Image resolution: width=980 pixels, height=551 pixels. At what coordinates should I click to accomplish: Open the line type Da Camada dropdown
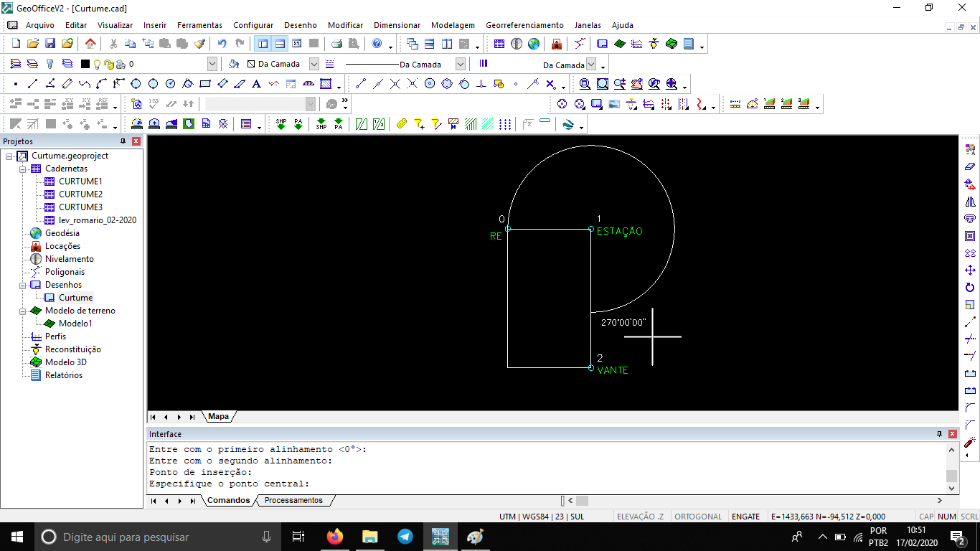tap(460, 64)
